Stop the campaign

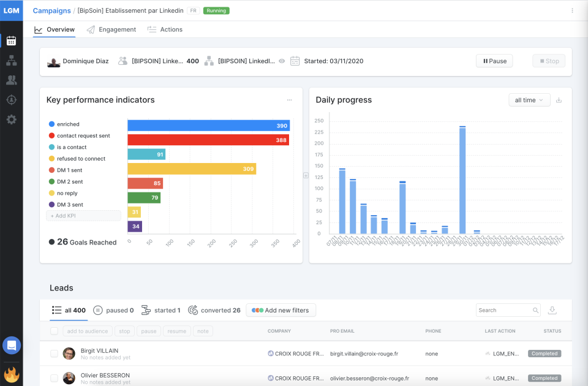pyautogui.click(x=549, y=61)
